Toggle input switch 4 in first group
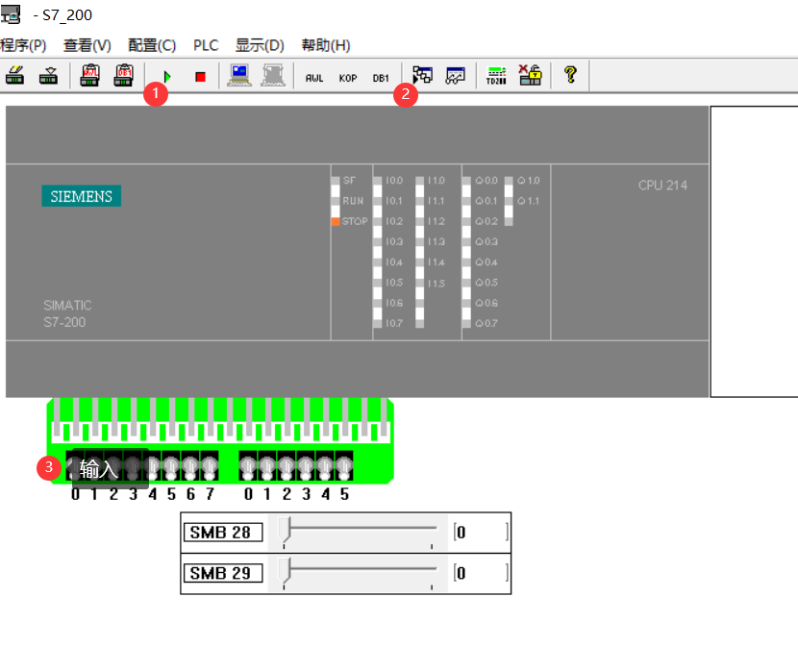Image resolution: width=798 pixels, height=672 pixels. click(152, 466)
